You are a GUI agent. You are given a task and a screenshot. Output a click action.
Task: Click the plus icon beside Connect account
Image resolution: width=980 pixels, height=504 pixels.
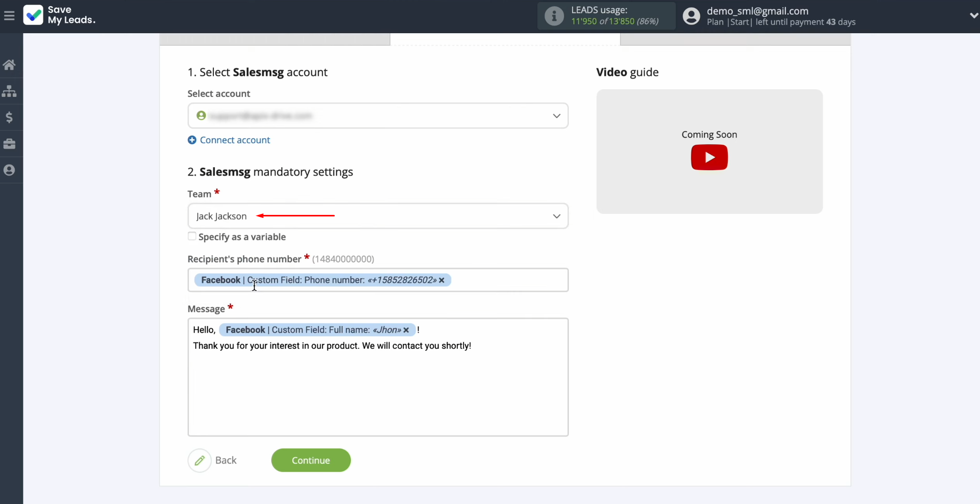click(192, 140)
